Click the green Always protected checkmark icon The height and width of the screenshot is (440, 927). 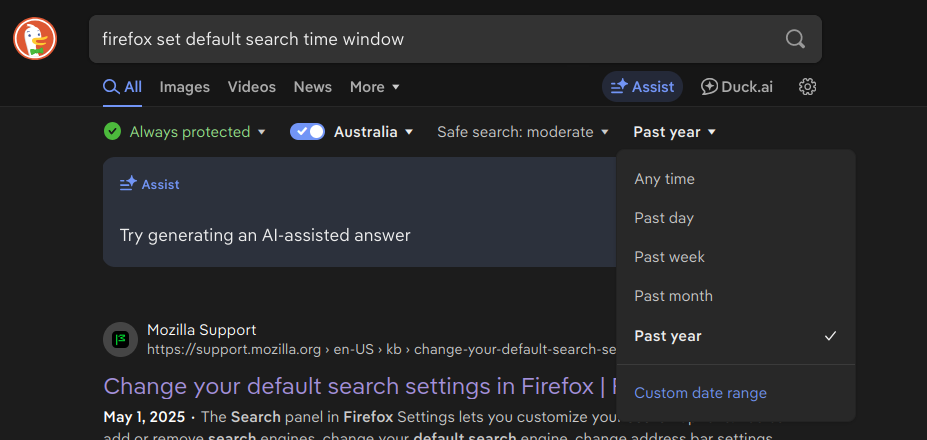(112, 131)
